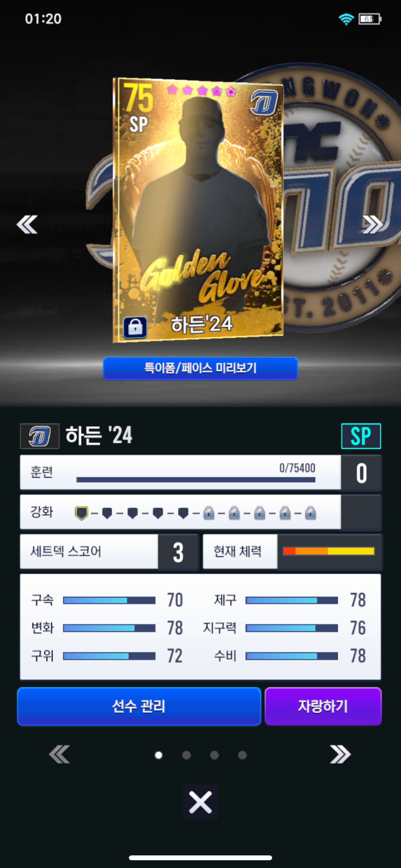Click the NC Dinos logo on card
Viewport: 401px width, 868px height.
click(264, 103)
